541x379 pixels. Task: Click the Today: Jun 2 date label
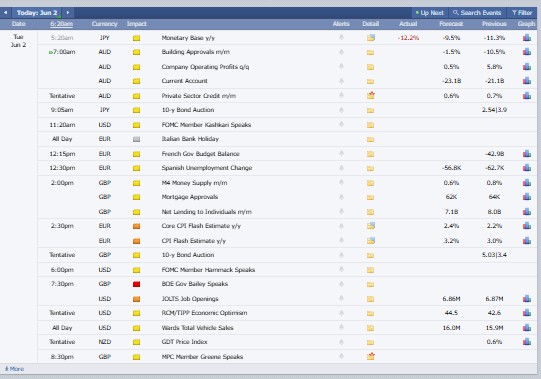tap(37, 13)
